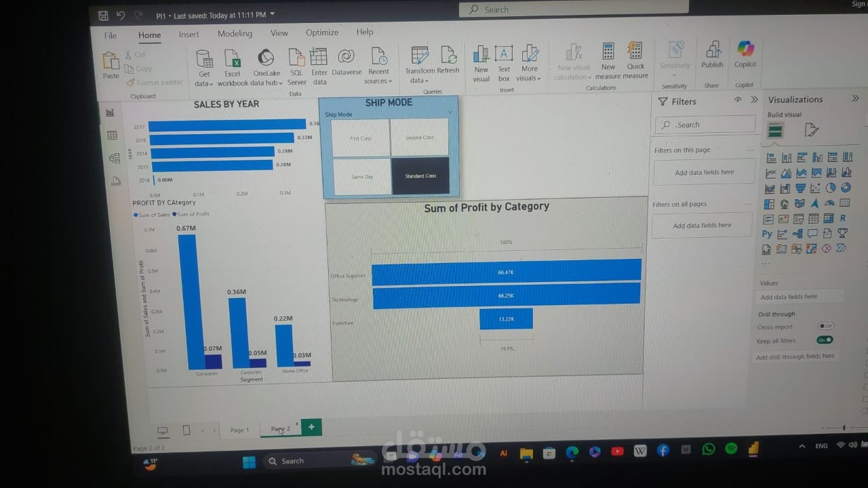This screenshot has height=488, width=868.
Task: Open the Help ribbon tab
Action: pos(365,31)
